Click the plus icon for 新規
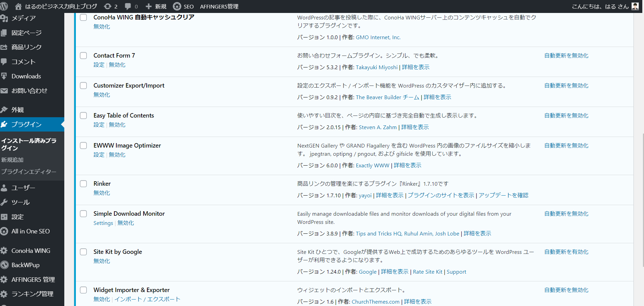The height and width of the screenshot is (306, 644). [149, 6]
